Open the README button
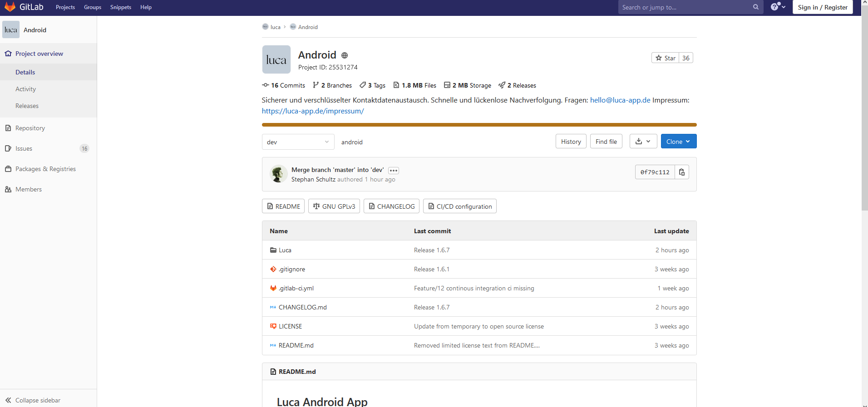 [283, 206]
